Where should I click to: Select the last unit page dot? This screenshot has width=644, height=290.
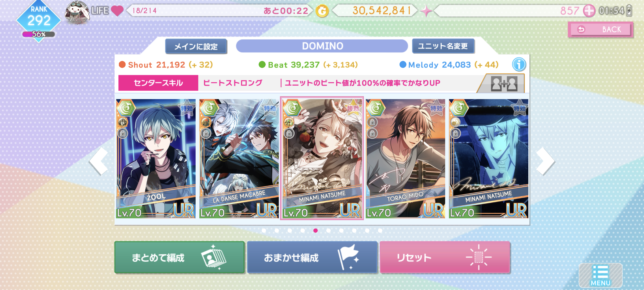pyautogui.click(x=380, y=231)
